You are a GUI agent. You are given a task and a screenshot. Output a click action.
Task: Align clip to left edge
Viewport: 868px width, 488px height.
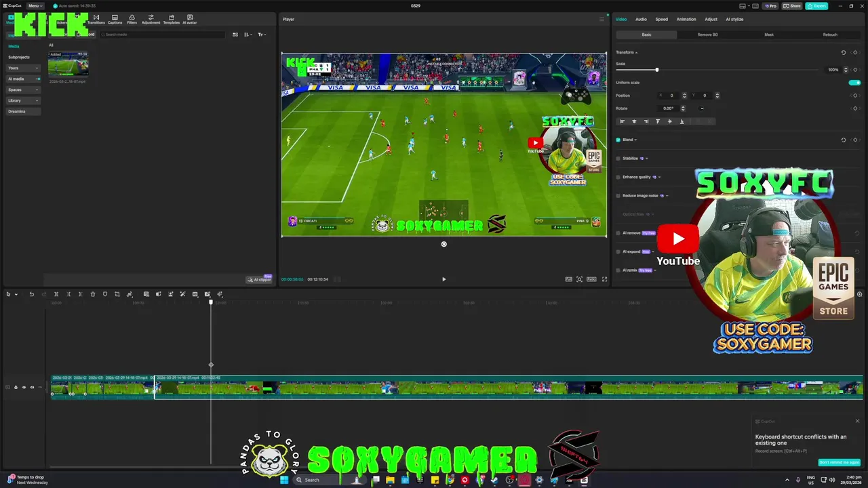(x=622, y=121)
